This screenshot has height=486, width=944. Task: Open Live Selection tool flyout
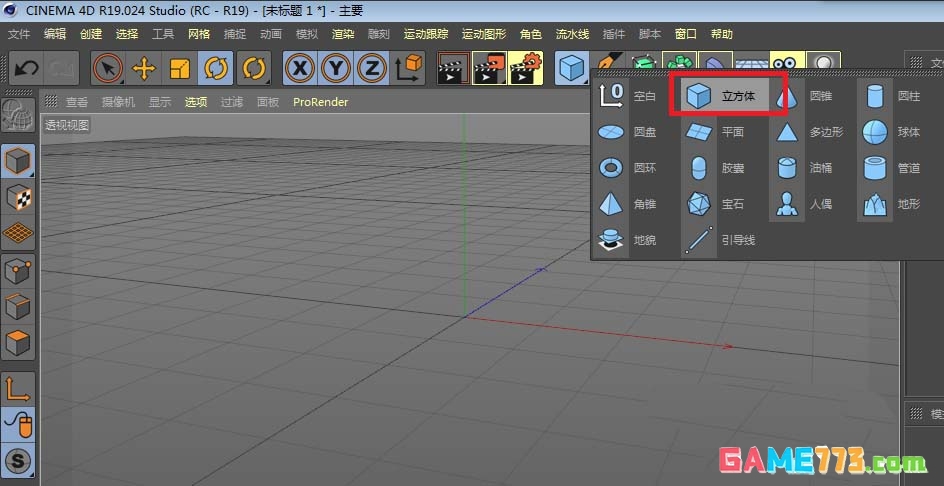[x=108, y=68]
